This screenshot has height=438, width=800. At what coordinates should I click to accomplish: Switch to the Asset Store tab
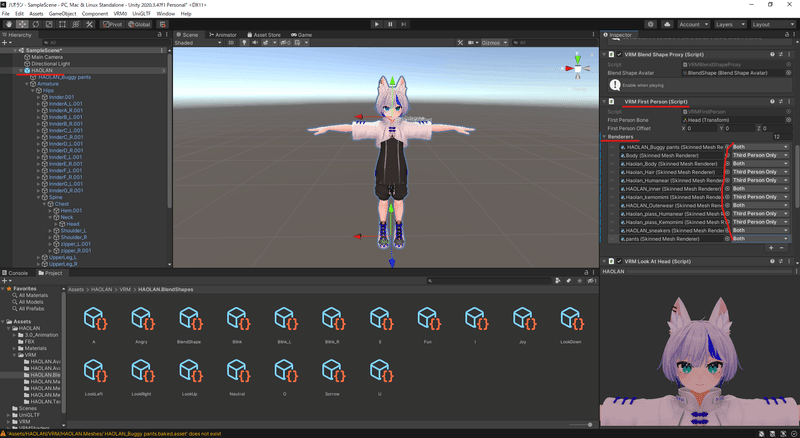point(264,35)
